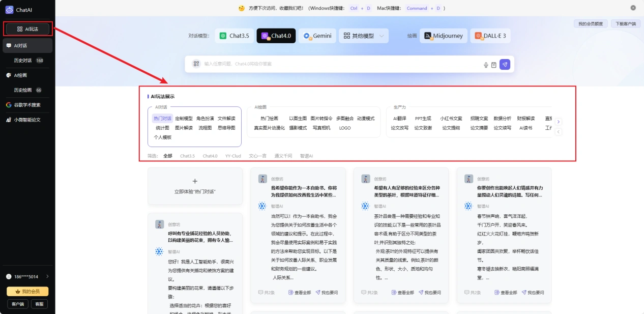Click the grid icon in the input box
Image resolution: width=644 pixels, height=314 pixels.
pyautogui.click(x=196, y=64)
